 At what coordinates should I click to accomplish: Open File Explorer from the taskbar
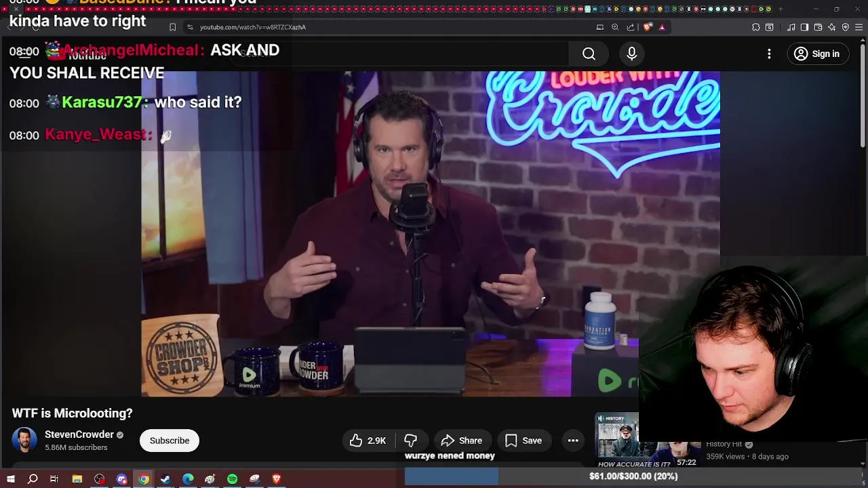[x=77, y=479]
